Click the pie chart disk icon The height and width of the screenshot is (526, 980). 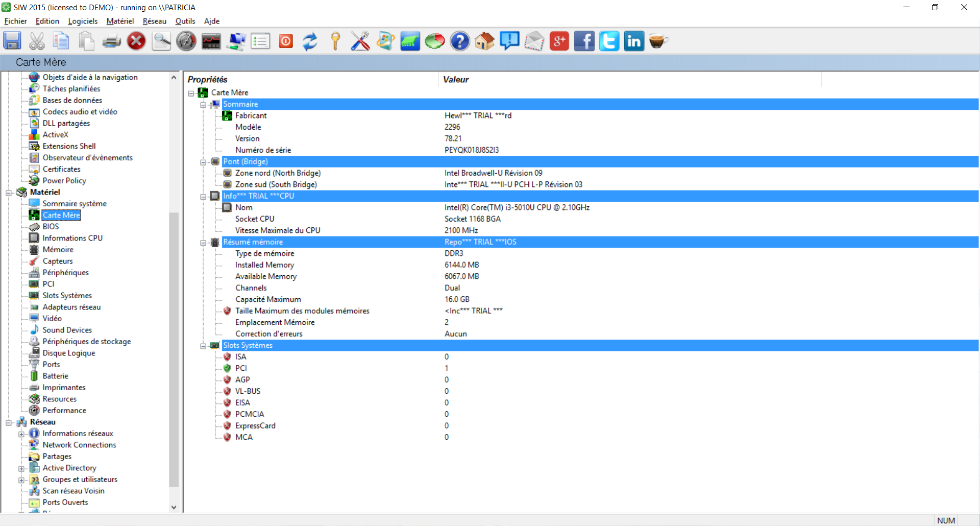click(x=435, y=41)
